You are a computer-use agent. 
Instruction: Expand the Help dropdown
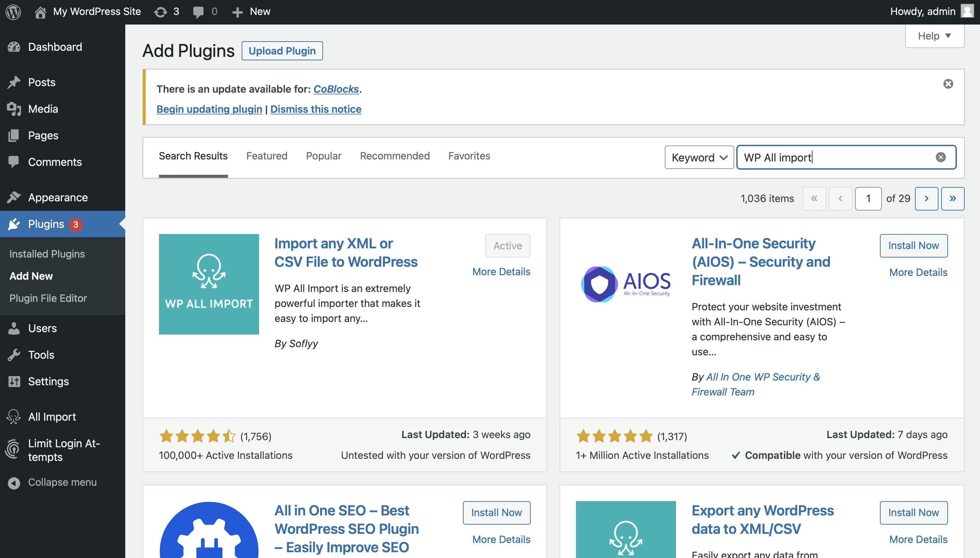(x=934, y=36)
